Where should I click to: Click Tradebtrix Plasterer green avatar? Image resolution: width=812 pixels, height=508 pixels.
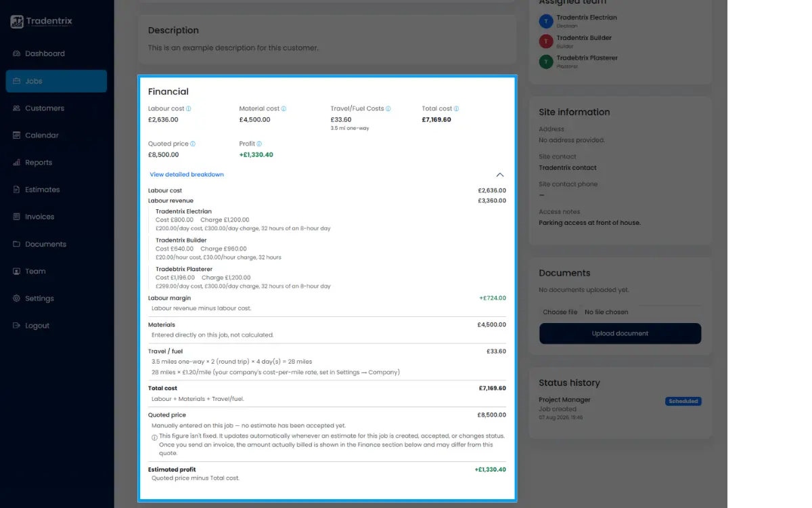pos(546,62)
